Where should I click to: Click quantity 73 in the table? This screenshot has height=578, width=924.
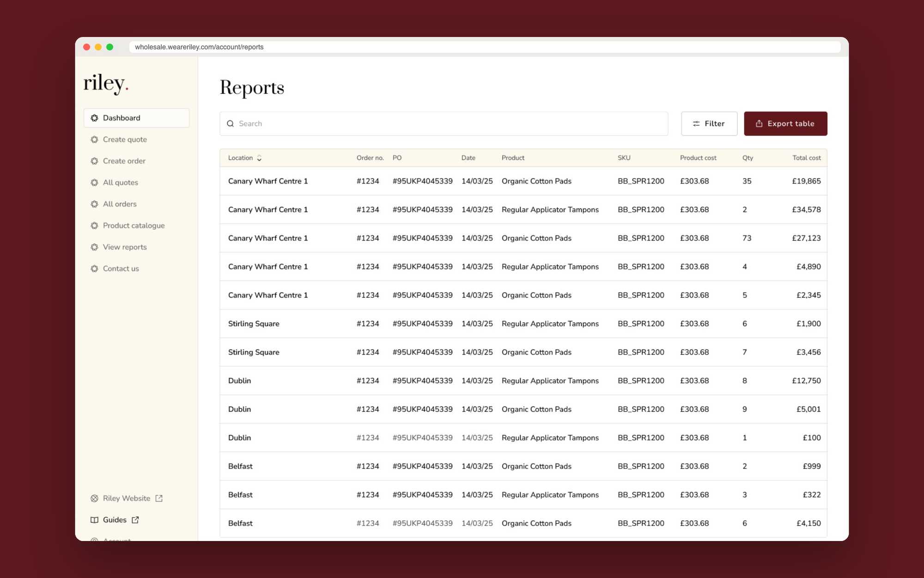747,238
